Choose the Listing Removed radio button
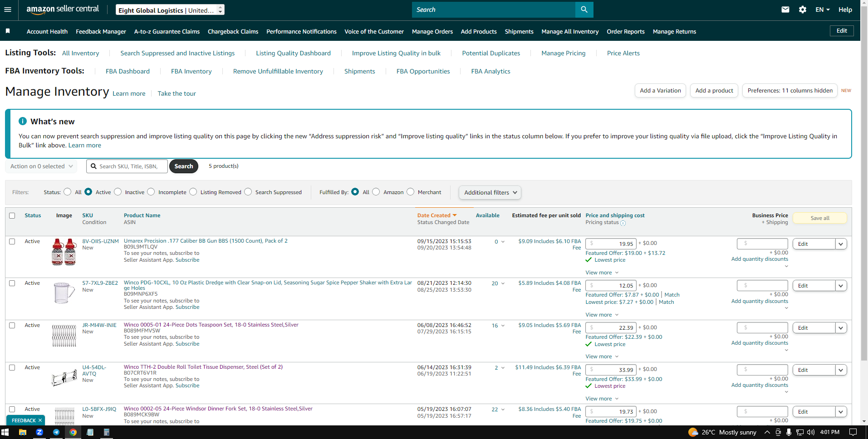This screenshot has width=868, height=439. coord(193,192)
